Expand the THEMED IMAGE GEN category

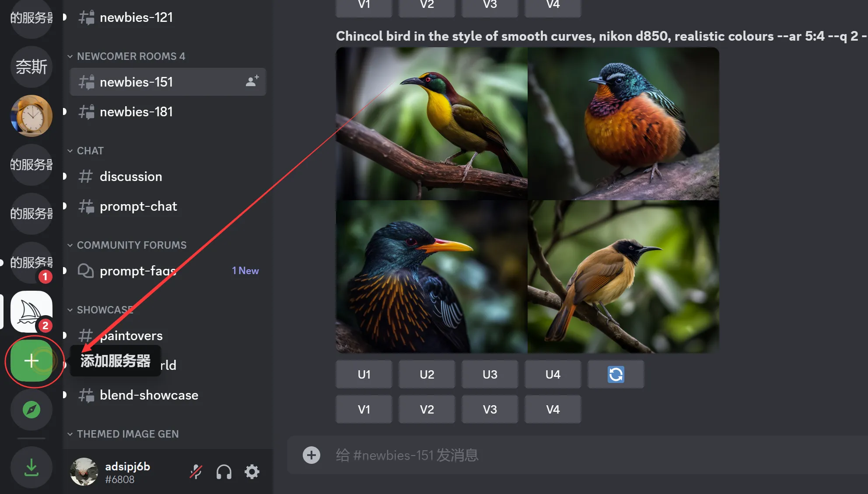(x=127, y=434)
